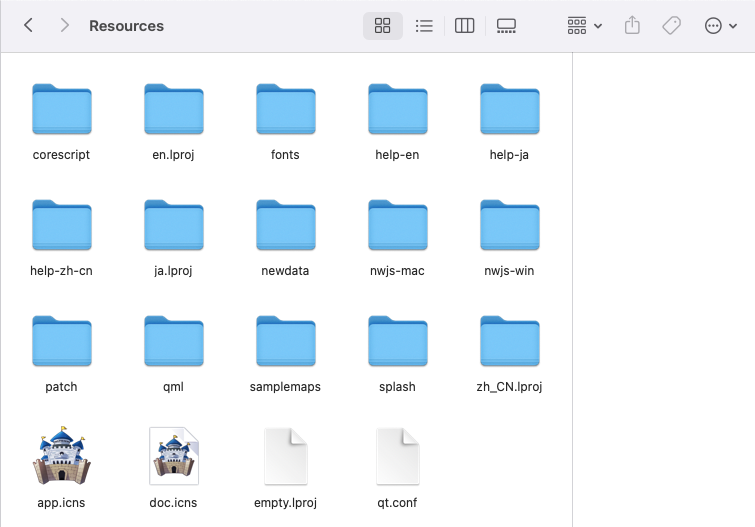The image size is (755, 527).
Task: Click the 'qml' name label
Action: pos(173,387)
